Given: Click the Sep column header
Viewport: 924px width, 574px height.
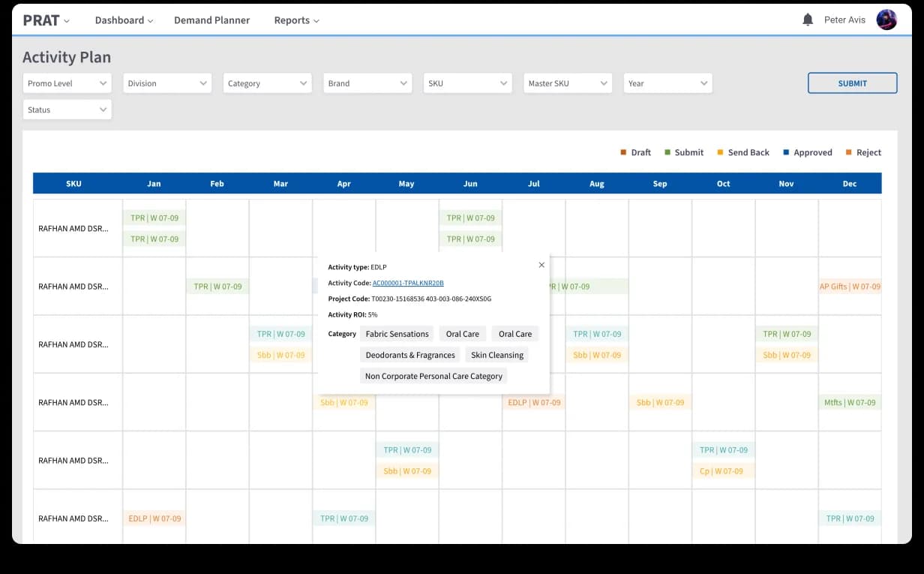Looking at the screenshot, I should pos(660,184).
